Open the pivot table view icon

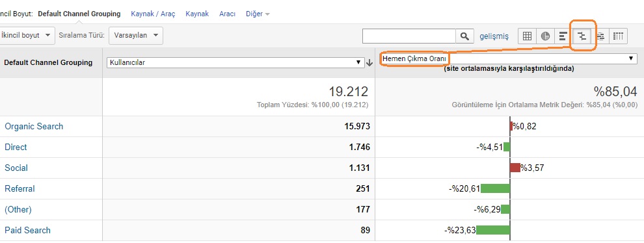point(618,36)
